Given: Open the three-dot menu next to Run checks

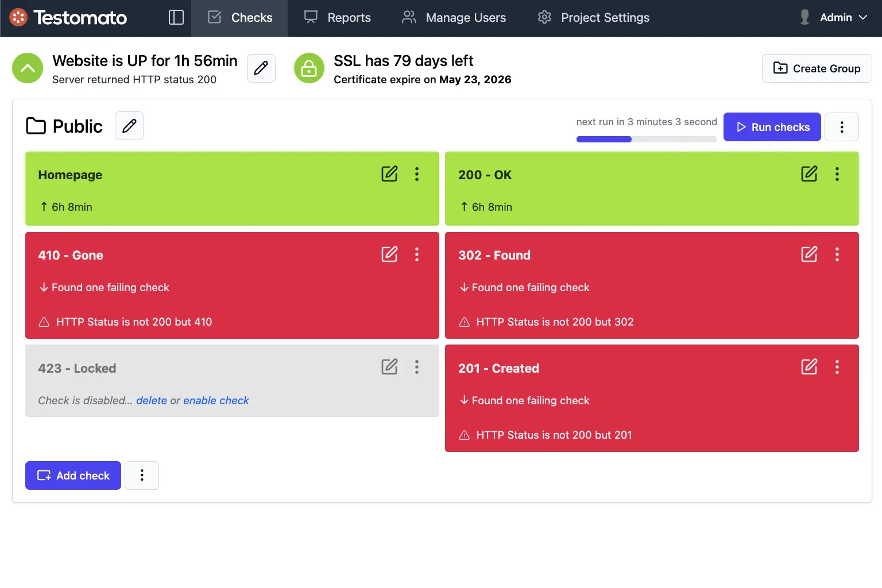Looking at the screenshot, I should tap(842, 127).
